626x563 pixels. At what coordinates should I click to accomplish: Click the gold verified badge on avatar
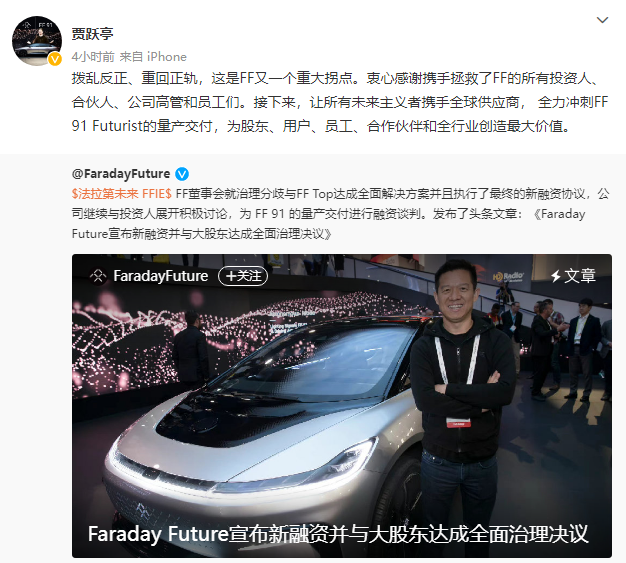(x=55, y=59)
